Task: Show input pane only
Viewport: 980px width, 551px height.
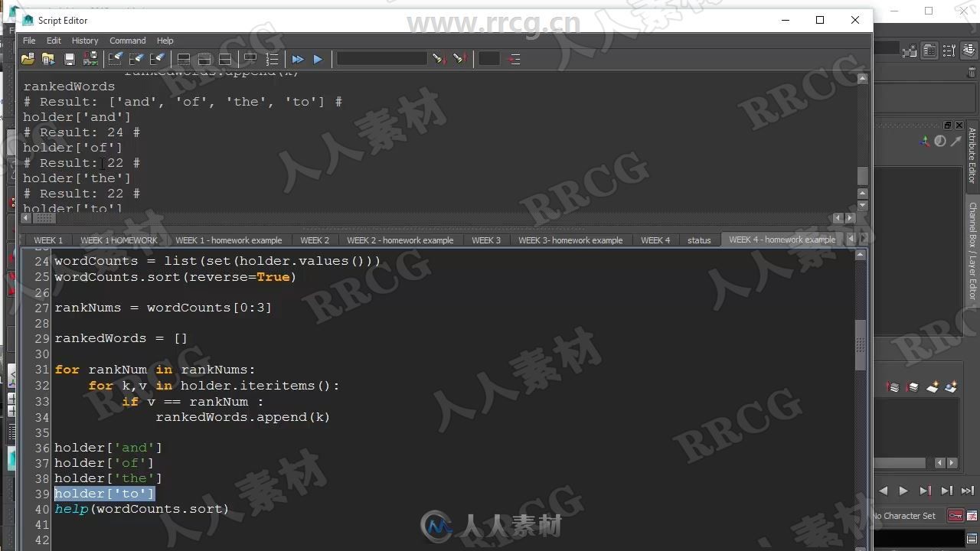Action: click(204, 58)
